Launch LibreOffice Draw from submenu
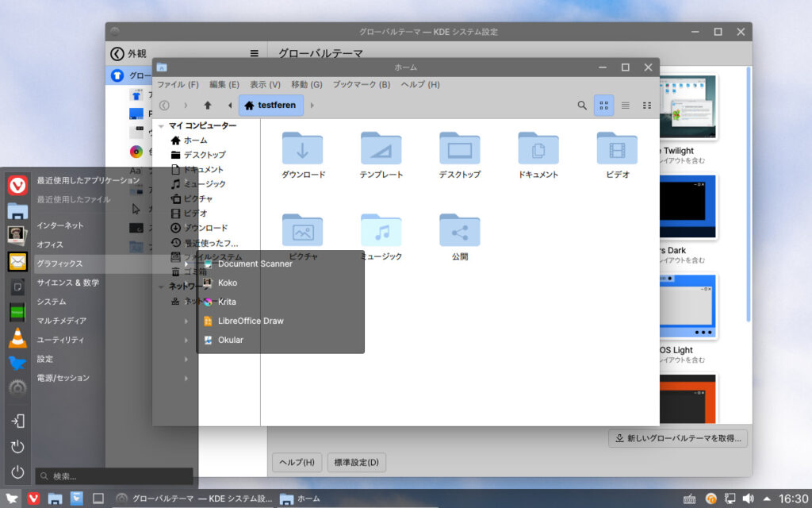812x508 pixels. (x=280, y=321)
